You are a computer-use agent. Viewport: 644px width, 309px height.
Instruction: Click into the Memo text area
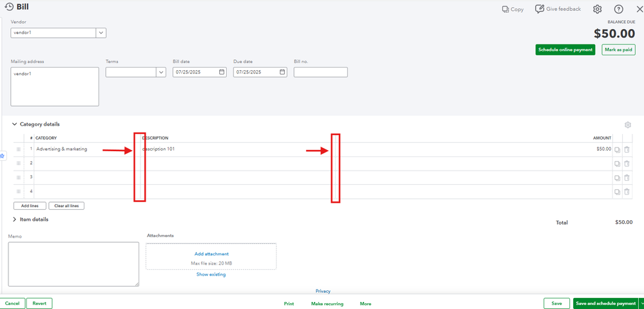(73, 265)
